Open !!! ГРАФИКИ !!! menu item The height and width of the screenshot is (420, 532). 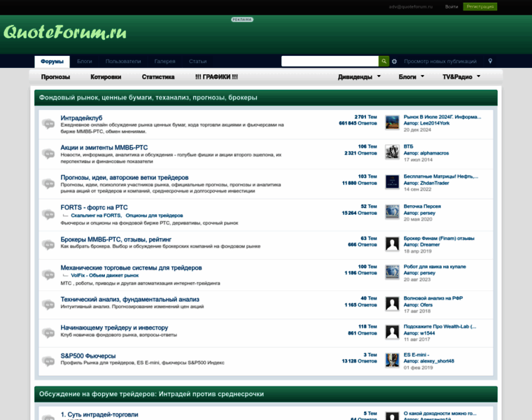click(216, 77)
